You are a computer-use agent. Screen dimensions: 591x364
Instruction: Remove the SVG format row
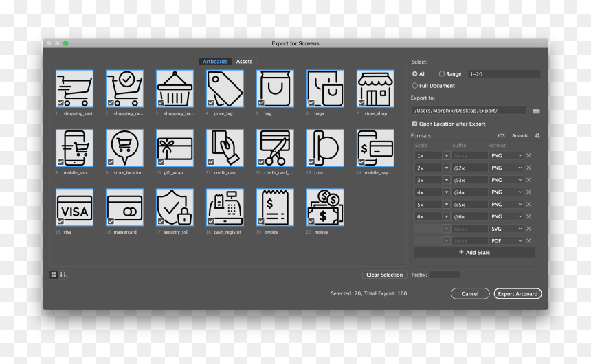pos(529,229)
